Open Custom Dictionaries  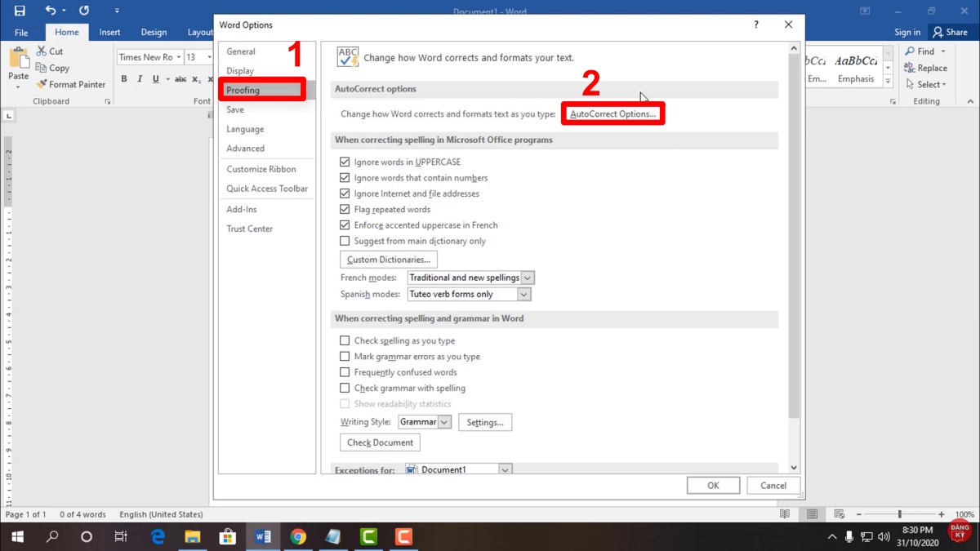pyautogui.click(x=388, y=259)
